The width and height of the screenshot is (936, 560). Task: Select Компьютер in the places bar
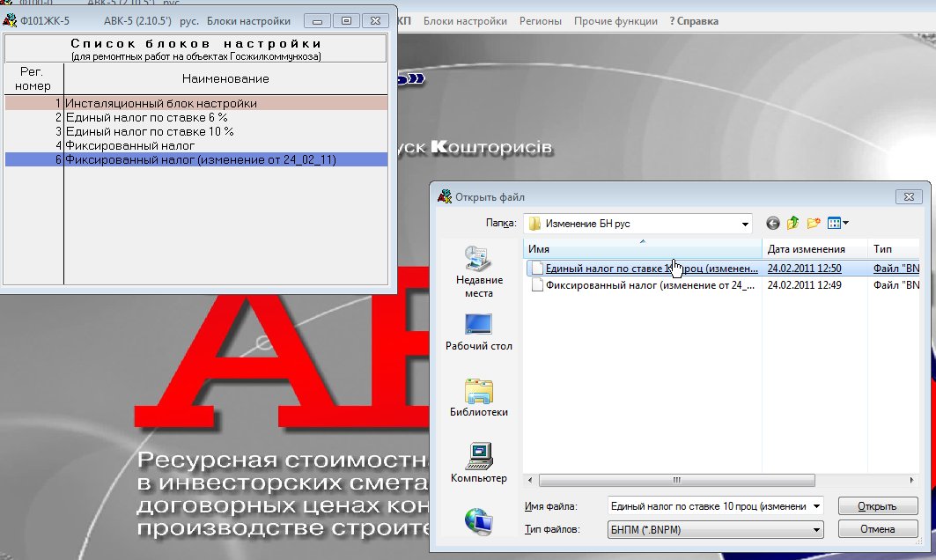(479, 463)
